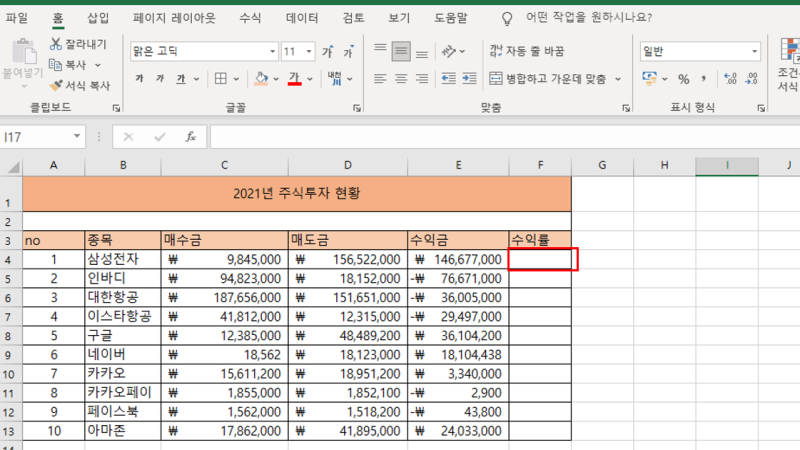This screenshot has width=800, height=450.
Task: Apply comma style icon
Action: click(x=704, y=79)
